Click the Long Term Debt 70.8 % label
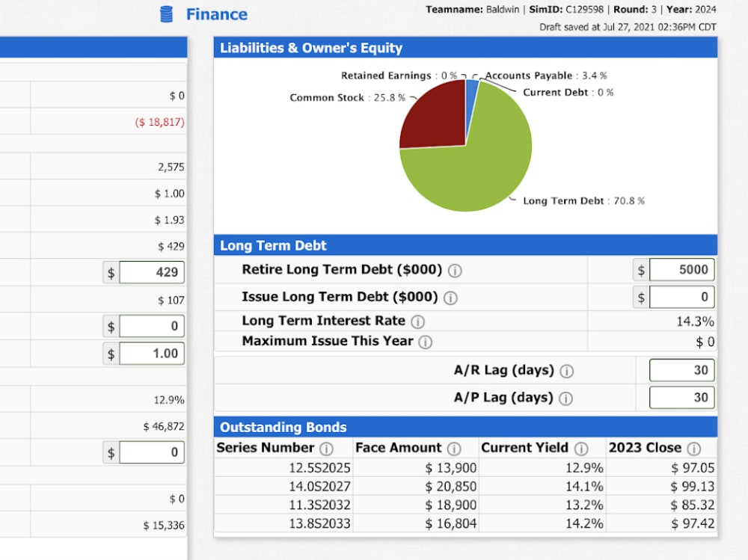The width and height of the screenshot is (748, 560). 583,201
